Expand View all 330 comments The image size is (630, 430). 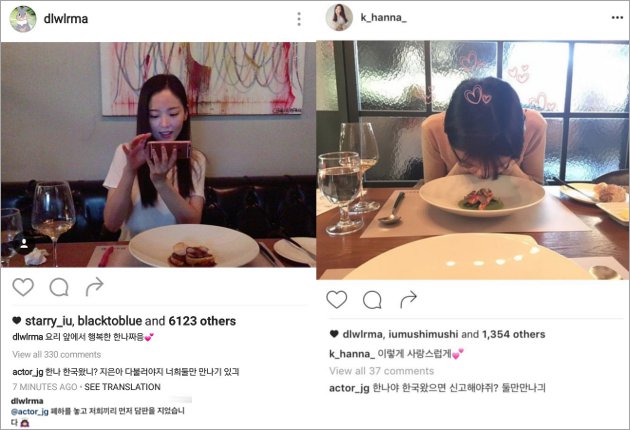point(57,354)
